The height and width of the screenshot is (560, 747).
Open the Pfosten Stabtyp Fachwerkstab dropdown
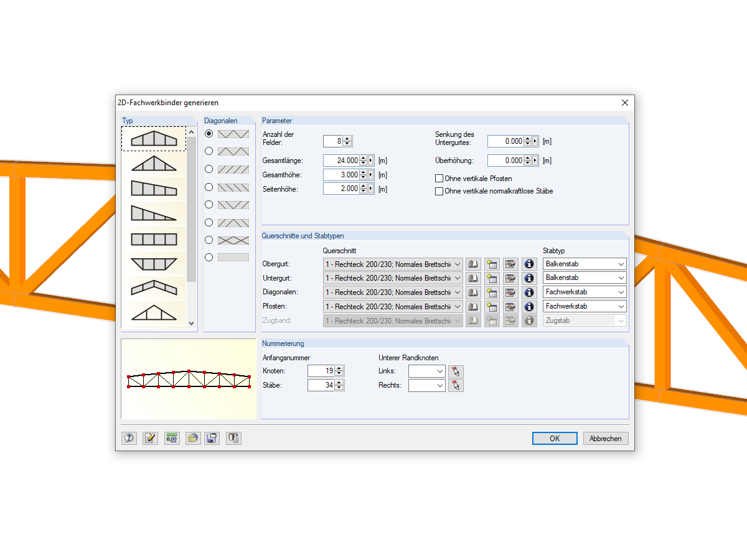click(x=585, y=307)
